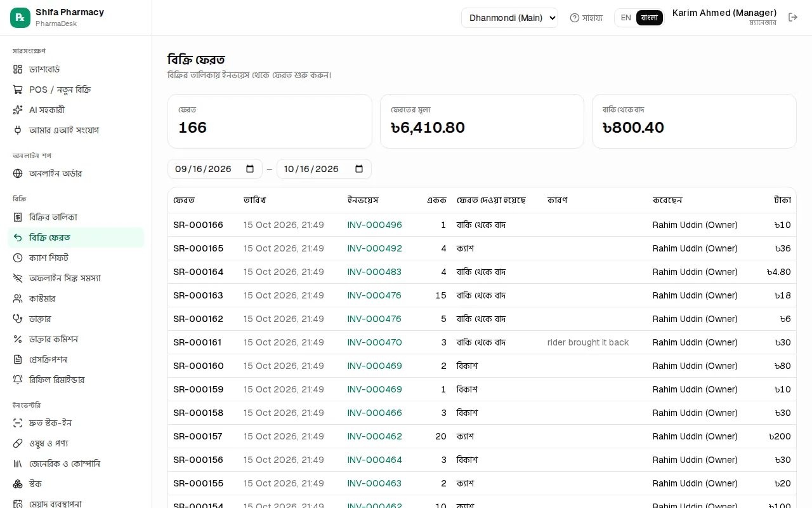The height and width of the screenshot is (508, 812).
Task: Select the আমার এআই সংযোগ plug icon
Action: tap(18, 130)
